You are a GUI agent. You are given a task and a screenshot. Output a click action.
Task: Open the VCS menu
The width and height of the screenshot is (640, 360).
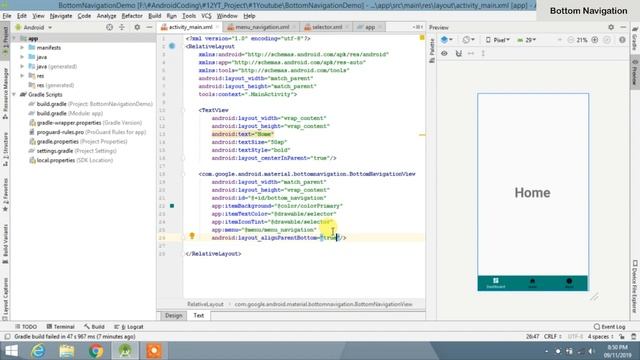[x=206, y=16]
